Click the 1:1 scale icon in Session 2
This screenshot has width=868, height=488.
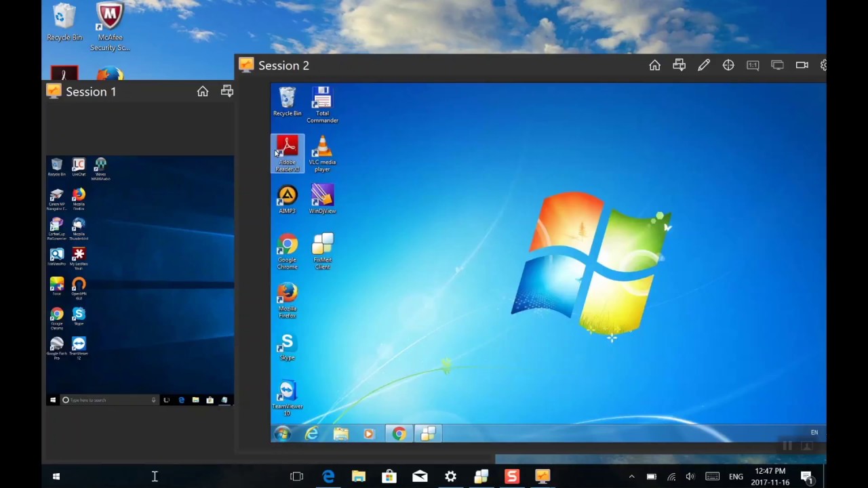point(753,65)
